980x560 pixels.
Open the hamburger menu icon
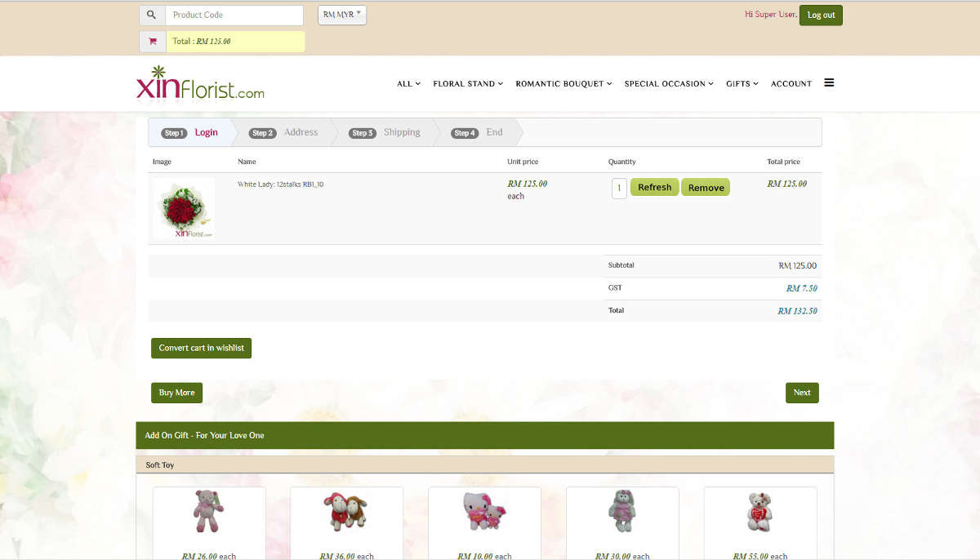click(829, 82)
